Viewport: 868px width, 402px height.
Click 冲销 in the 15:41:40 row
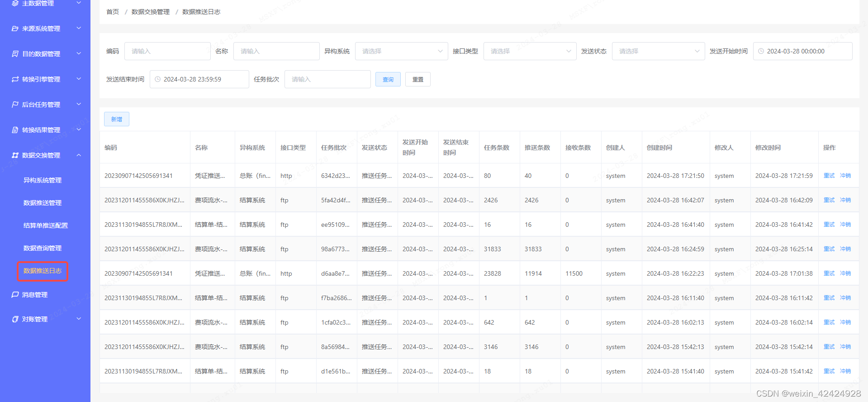[x=845, y=371]
